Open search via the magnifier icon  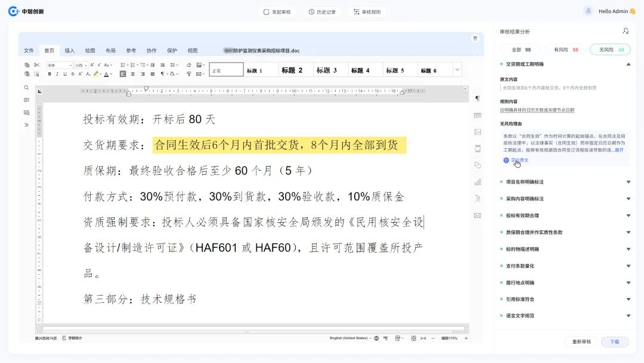tap(27, 87)
